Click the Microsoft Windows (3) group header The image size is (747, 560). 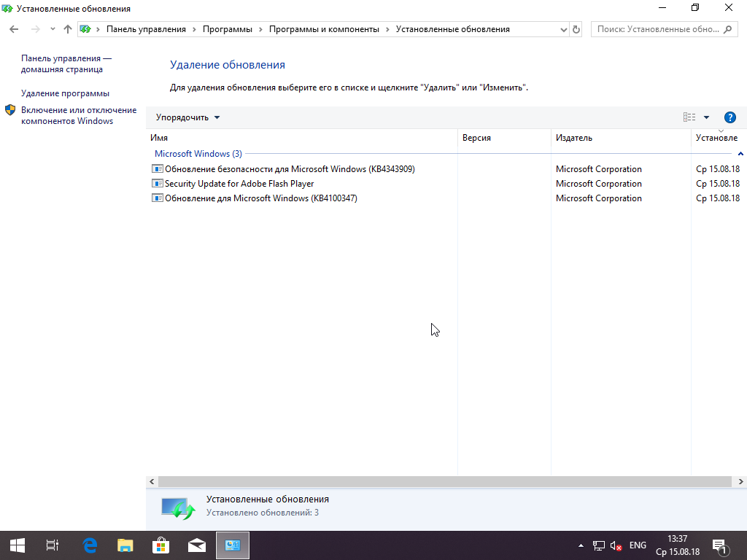click(x=198, y=154)
